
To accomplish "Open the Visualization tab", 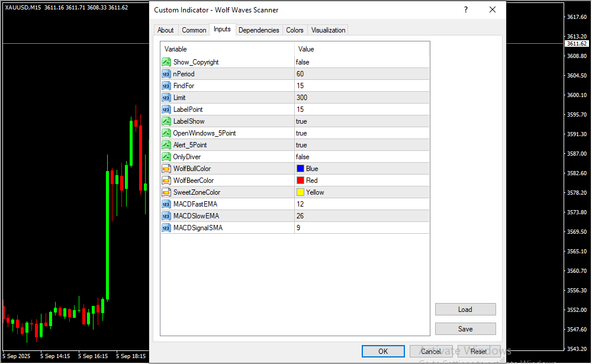I will pyautogui.click(x=329, y=30).
